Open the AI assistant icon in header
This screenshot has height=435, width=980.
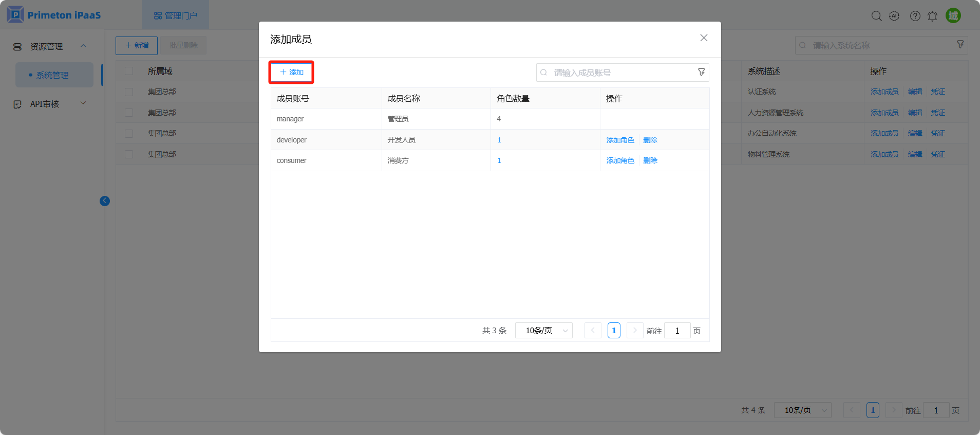click(894, 16)
